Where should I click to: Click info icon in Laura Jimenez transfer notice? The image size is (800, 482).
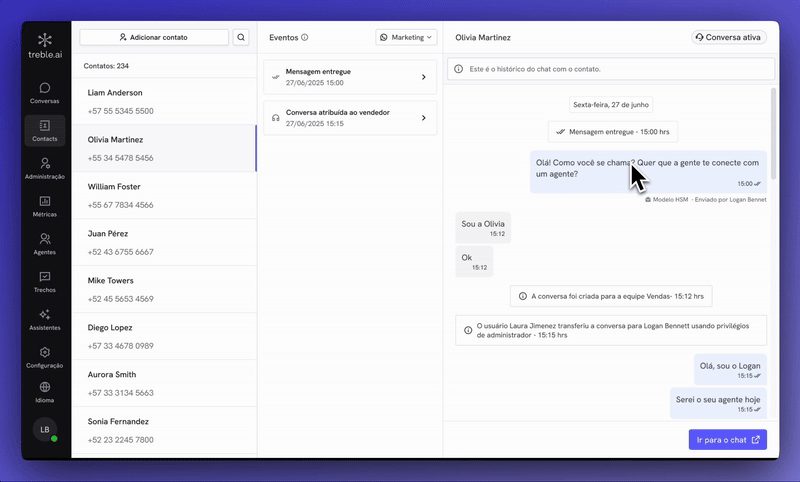(x=468, y=331)
